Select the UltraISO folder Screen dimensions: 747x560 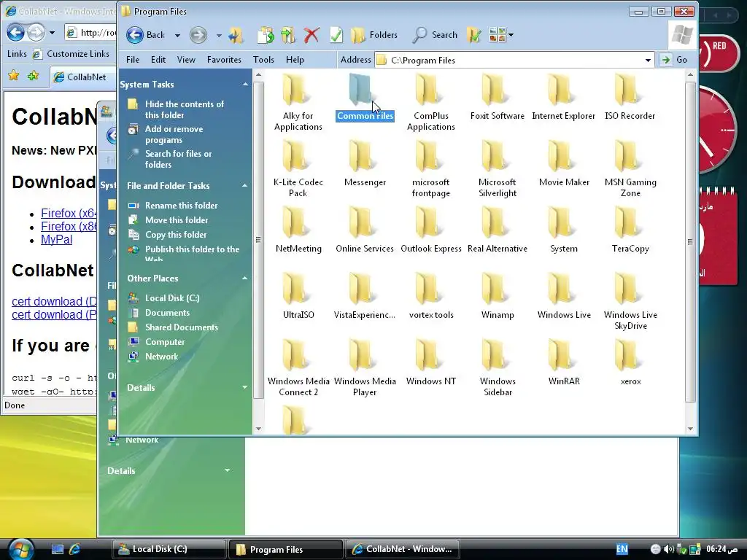pyautogui.click(x=298, y=296)
